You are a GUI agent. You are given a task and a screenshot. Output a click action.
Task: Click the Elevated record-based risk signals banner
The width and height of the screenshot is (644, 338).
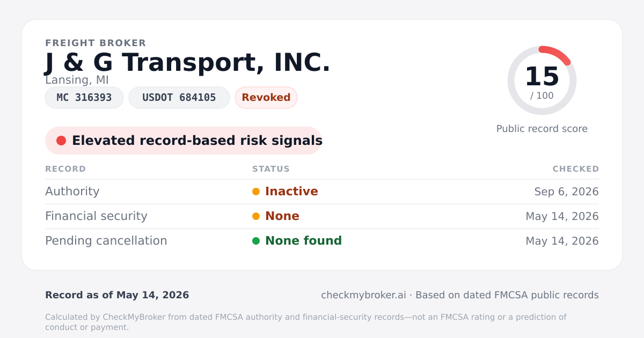pos(184,141)
